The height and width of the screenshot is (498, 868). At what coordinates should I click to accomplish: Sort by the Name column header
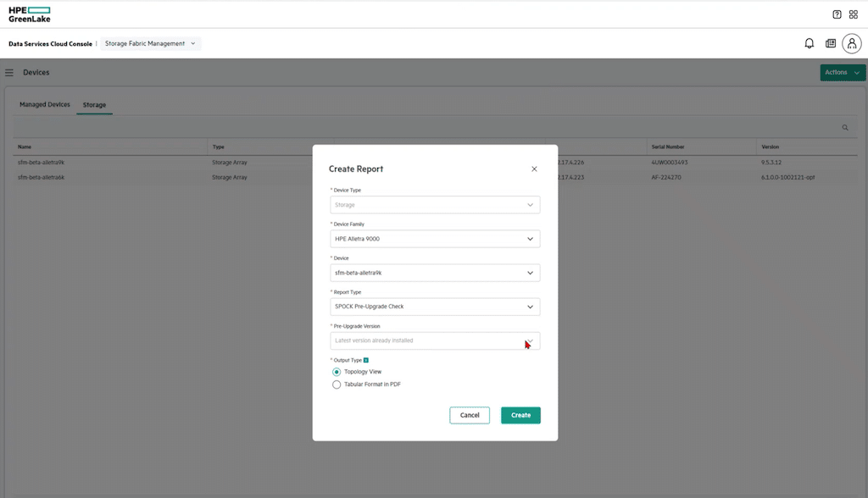(25, 147)
